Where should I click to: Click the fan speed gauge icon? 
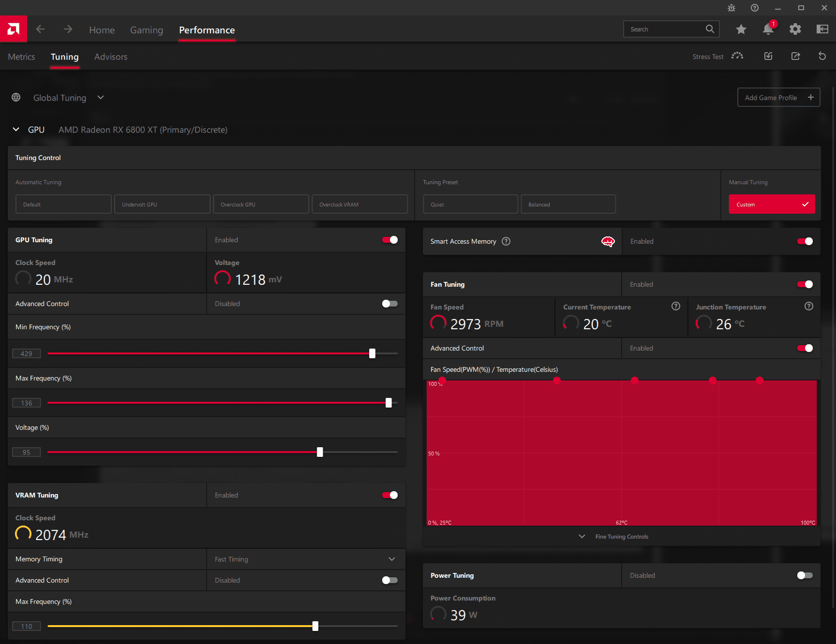[438, 322]
